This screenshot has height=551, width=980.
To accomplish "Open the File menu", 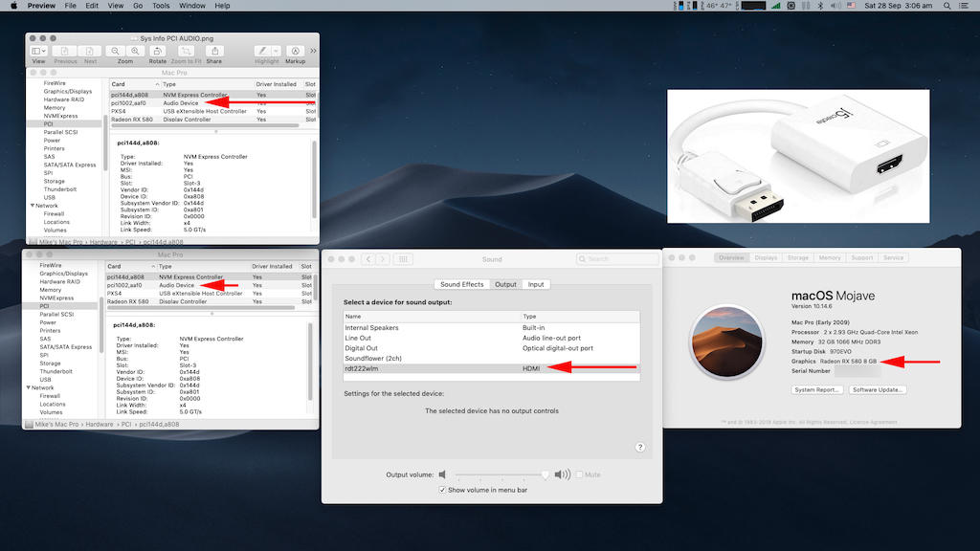I will click(x=71, y=6).
